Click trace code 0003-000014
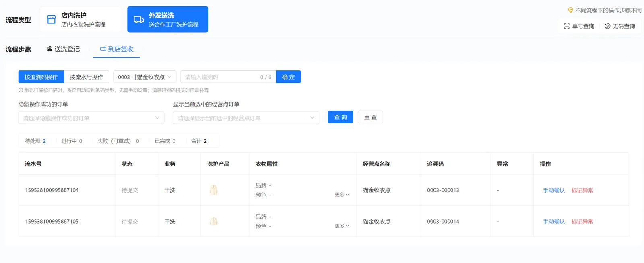644x263 pixels. [443, 221]
